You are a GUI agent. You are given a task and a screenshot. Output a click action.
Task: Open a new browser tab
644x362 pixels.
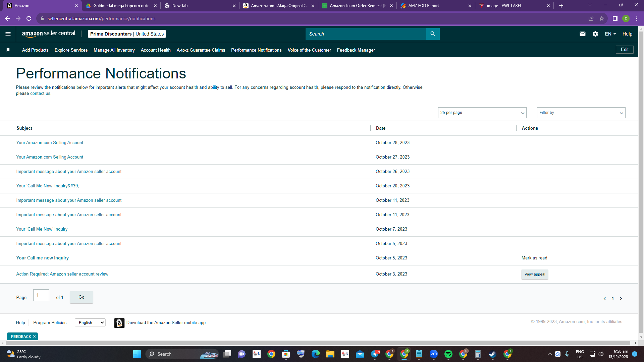coord(561,6)
